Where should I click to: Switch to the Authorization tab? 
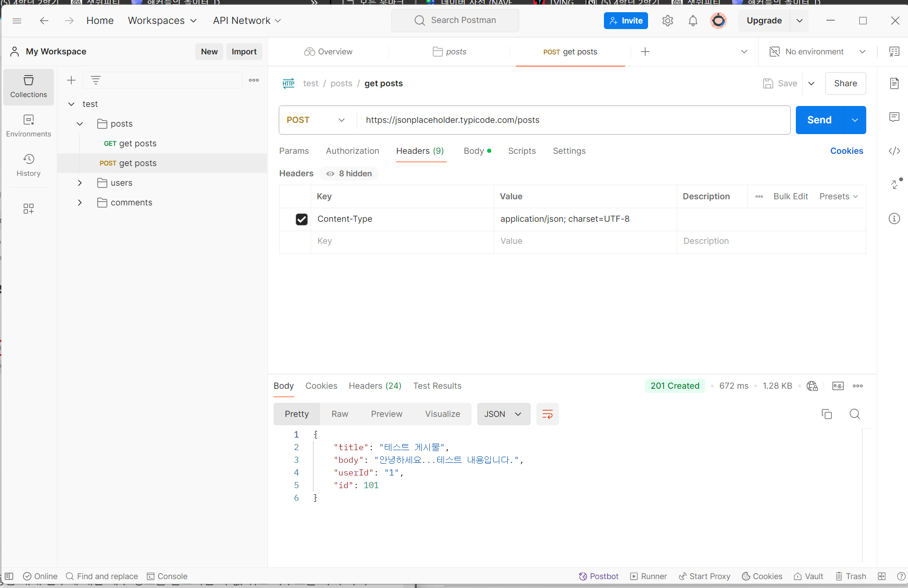352,151
